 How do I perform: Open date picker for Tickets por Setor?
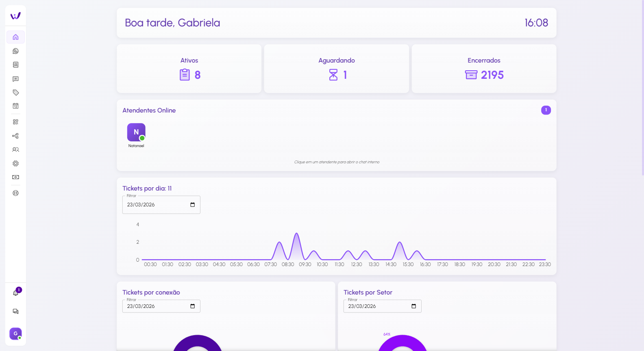[413, 306]
